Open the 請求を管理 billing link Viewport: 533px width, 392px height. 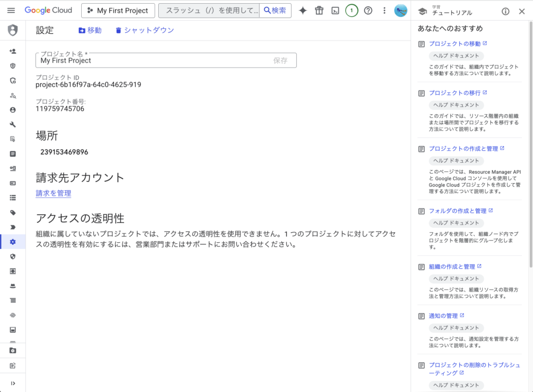53,193
